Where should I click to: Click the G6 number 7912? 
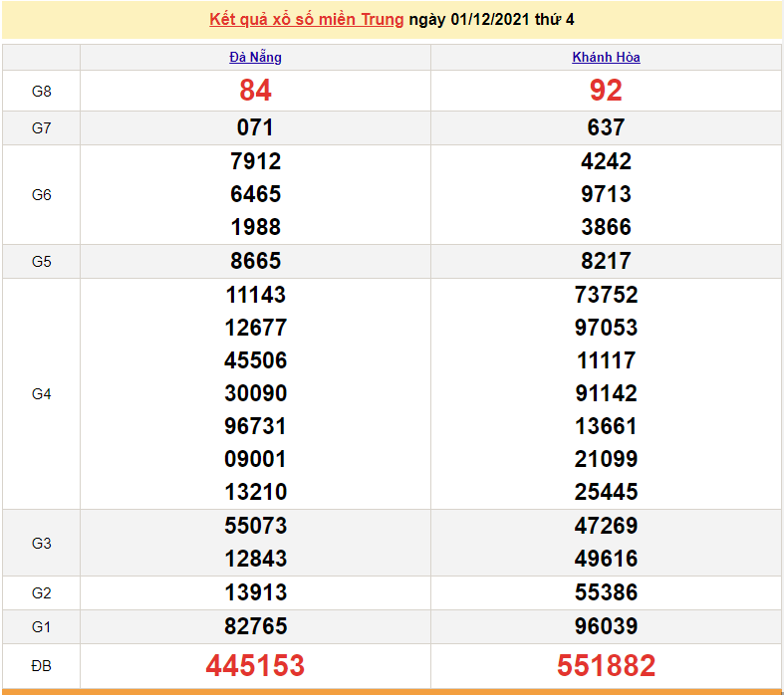[255, 161]
